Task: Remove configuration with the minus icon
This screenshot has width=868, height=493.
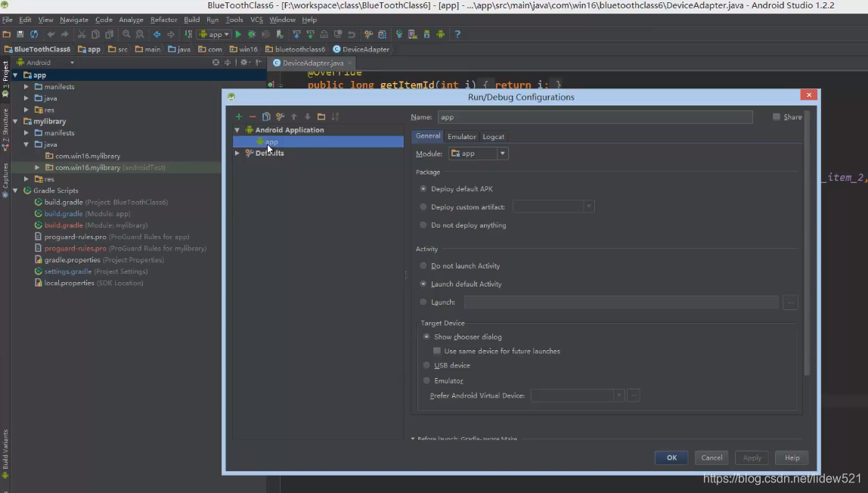Action: click(253, 116)
